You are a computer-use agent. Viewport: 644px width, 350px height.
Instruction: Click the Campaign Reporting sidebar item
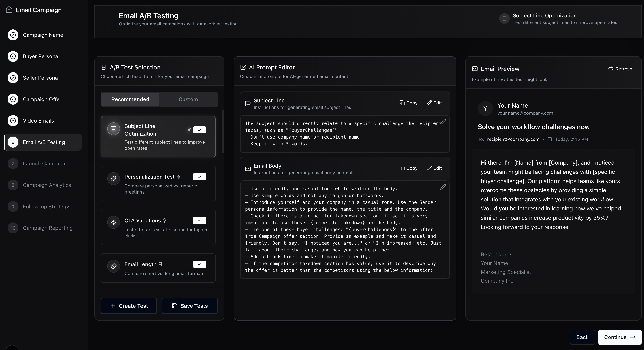[x=43, y=228]
